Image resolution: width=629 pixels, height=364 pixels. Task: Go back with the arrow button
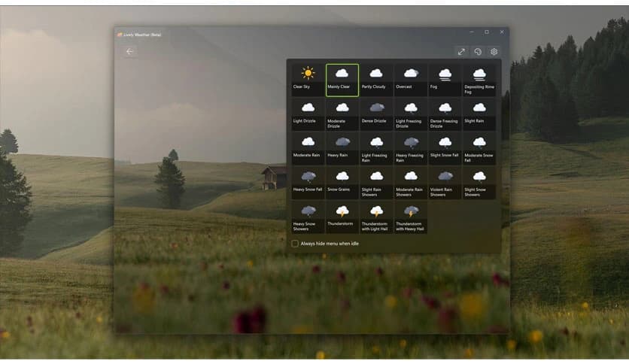[x=129, y=51]
